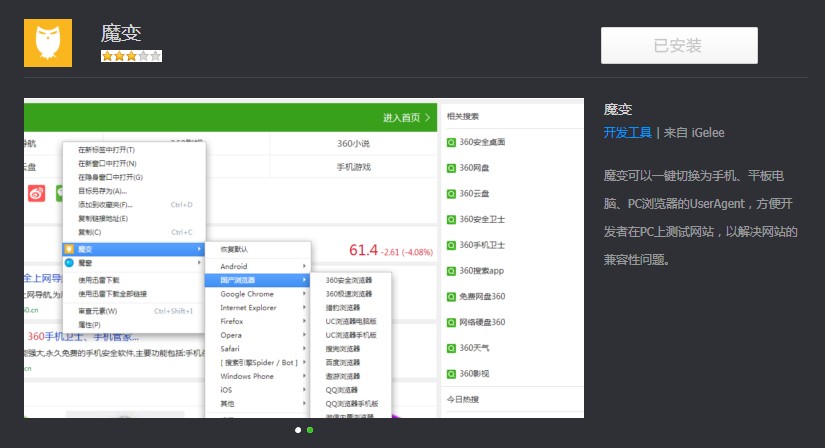Click green search icon beside 360手机卫士
Screen dimensions: 825x448
pos(451,245)
